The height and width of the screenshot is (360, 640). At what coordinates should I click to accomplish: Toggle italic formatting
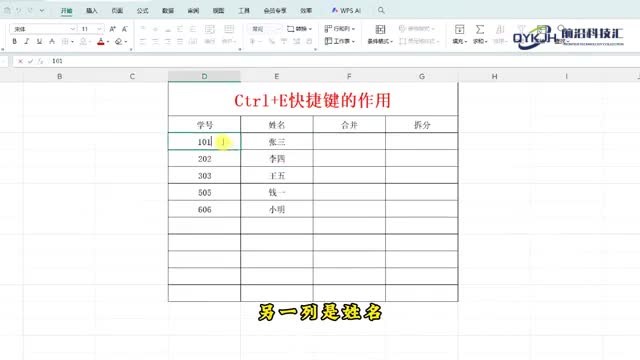coord(27,41)
